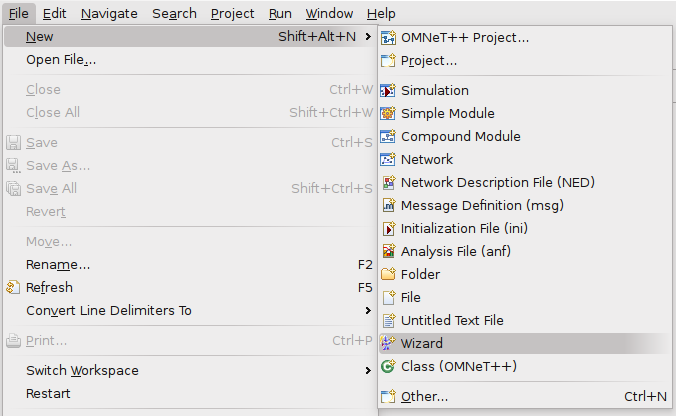Open the Navigate menu
Viewport: 676px width, 416px height.
pyautogui.click(x=109, y=14)
